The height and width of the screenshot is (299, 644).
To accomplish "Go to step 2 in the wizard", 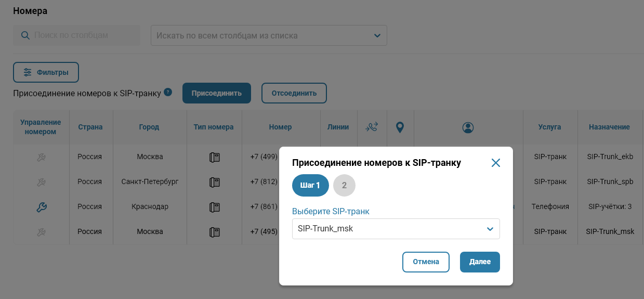I will [344, 186].
